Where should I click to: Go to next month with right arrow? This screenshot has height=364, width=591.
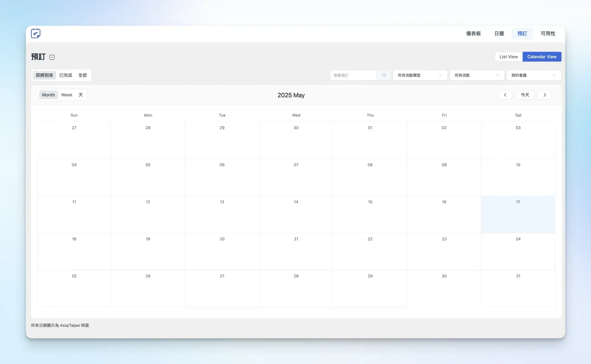coord(545,95)
